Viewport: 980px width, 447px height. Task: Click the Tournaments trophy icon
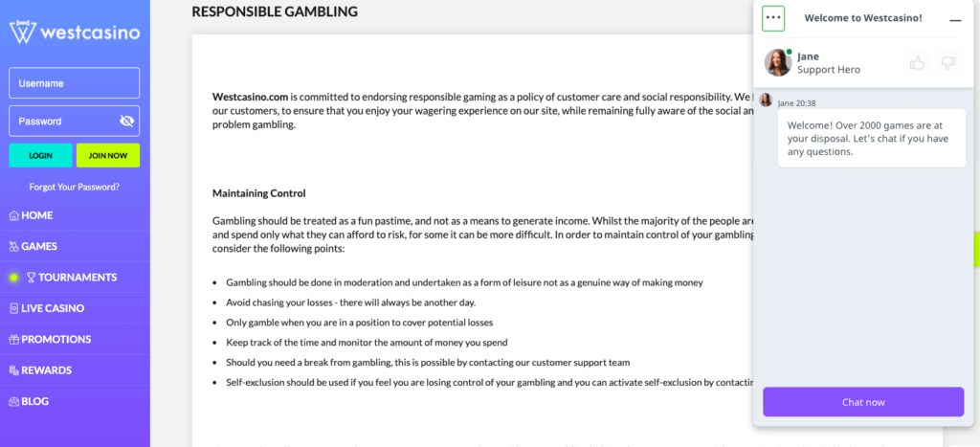[x=32, y=278]
